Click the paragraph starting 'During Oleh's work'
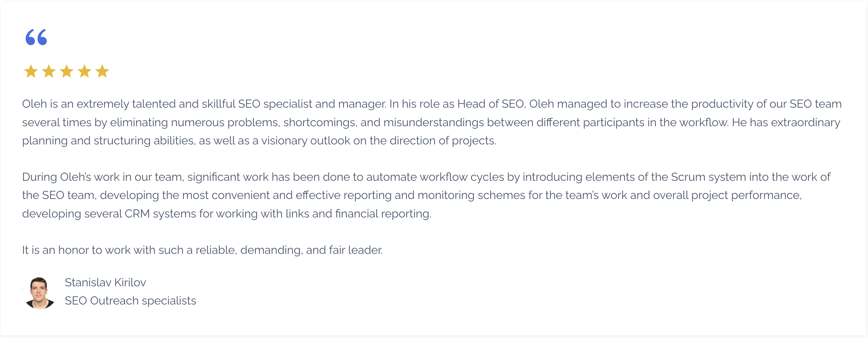This screenshot has height=338, width=868. click(x=426, y=195)
